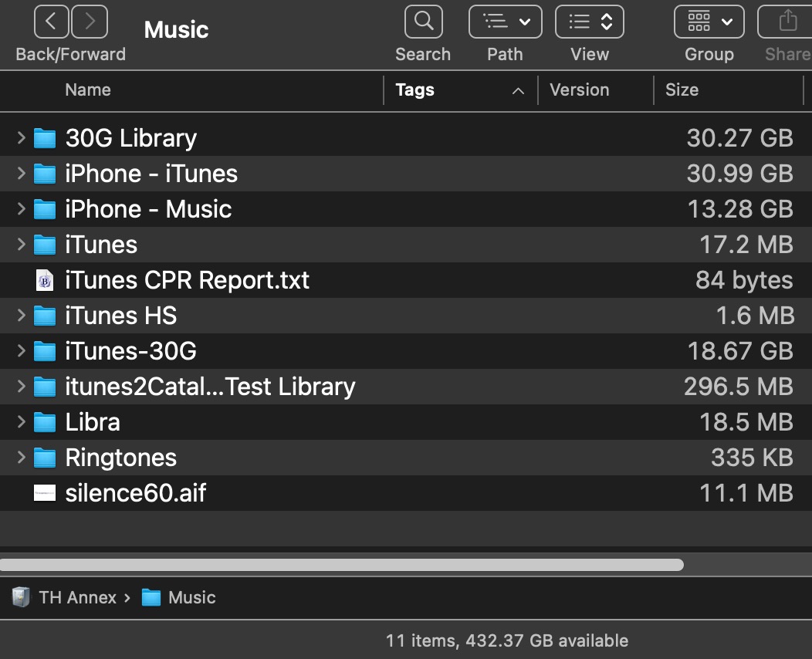Click the status text showing 11 items
812x659 pixels.
click(507, 641)
